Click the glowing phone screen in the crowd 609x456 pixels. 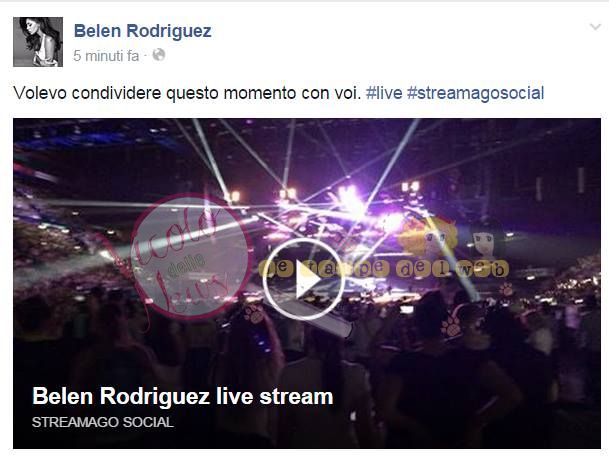[407, 310]
